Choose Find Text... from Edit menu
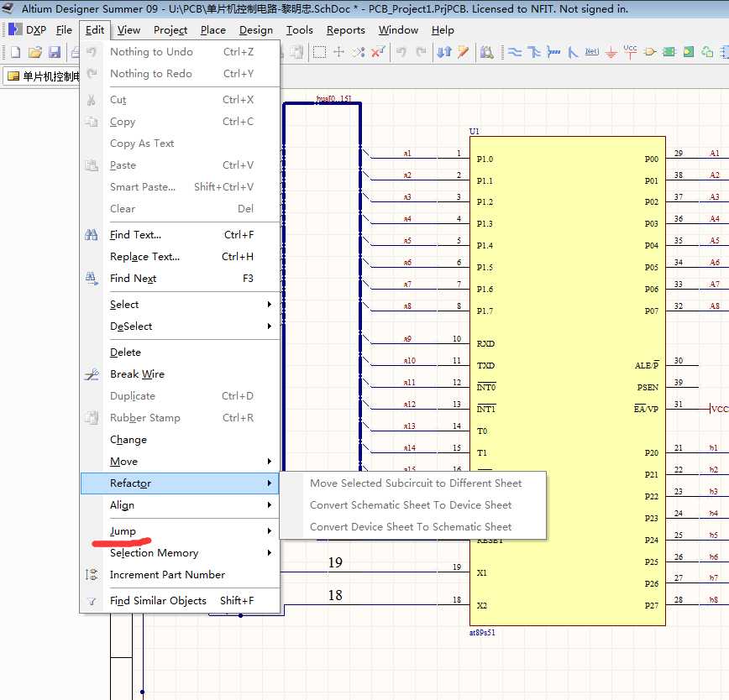 click(x=181, y=235)
